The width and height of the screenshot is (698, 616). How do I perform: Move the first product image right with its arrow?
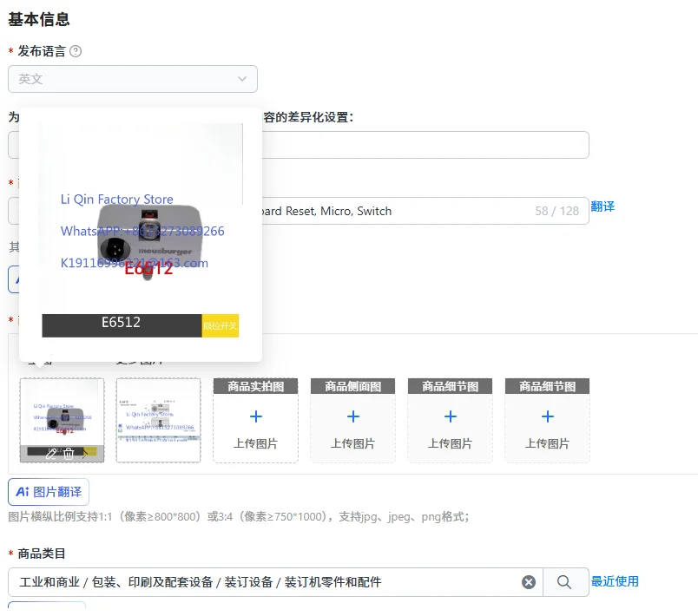click(84, 454)
